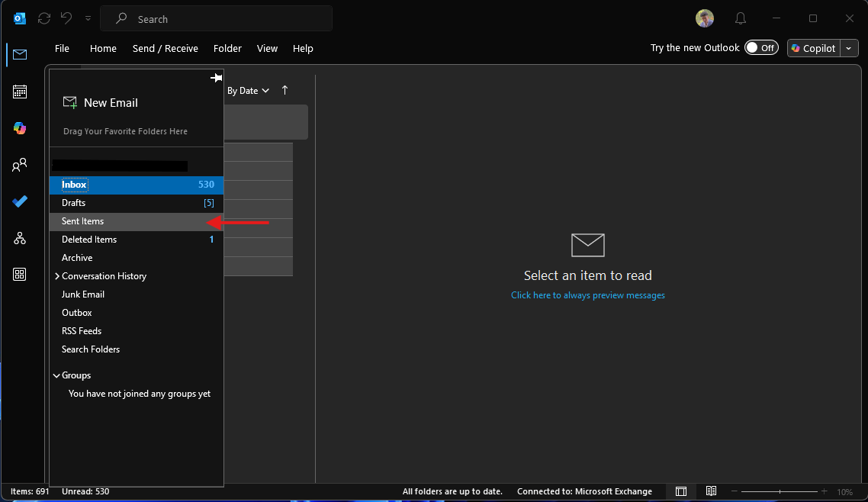Screen dimensions: 868x502
Task: Open the Copilot icon in left sidebar
Action: (20, 128)
